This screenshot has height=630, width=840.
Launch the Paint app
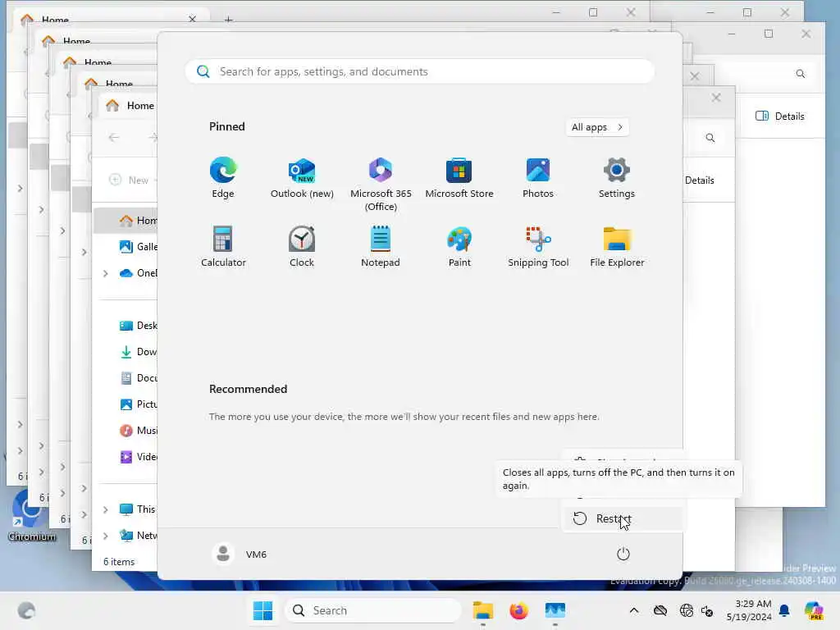(x=459, y=246)
